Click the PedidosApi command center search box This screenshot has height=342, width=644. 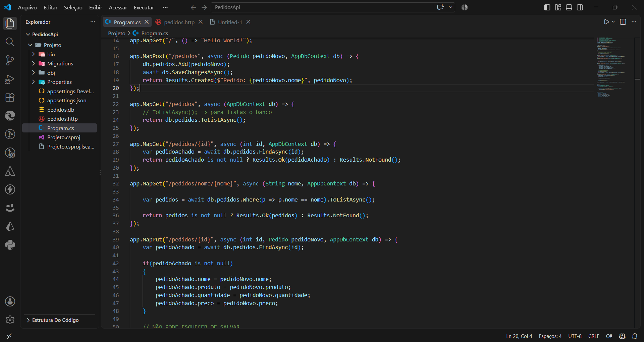(322, 7)
